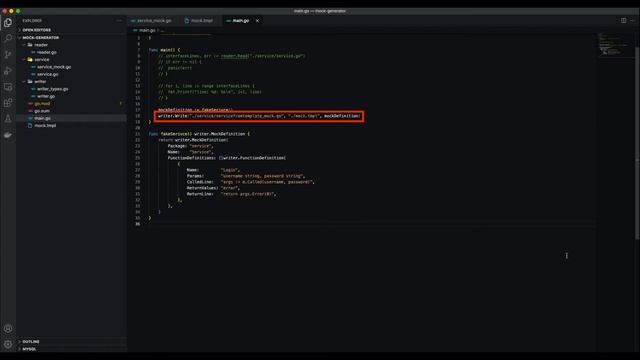The width and height of the screenshot is (640, 360).
Task: Open editor more actions ellipsis
Action: tap(632, 20)
